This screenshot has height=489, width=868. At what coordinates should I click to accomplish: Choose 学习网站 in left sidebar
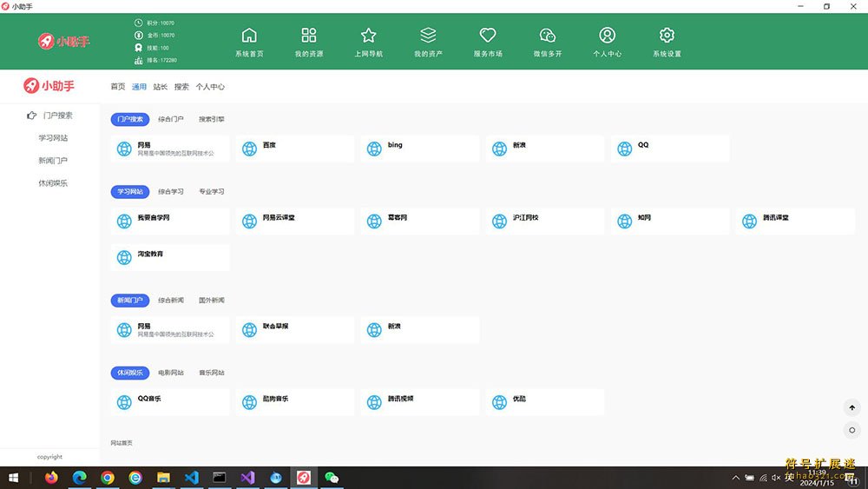click(x=53, y=138)
